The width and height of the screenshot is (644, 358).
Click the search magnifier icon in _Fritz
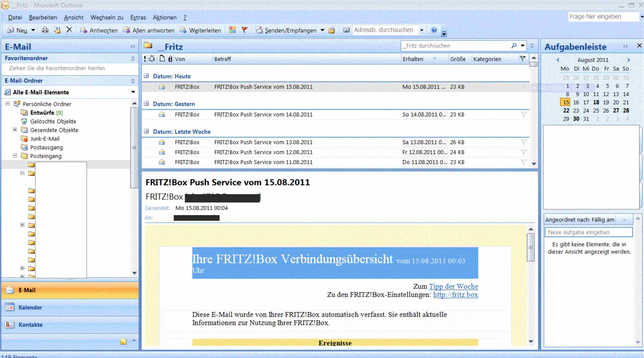[x=514, y=46]
